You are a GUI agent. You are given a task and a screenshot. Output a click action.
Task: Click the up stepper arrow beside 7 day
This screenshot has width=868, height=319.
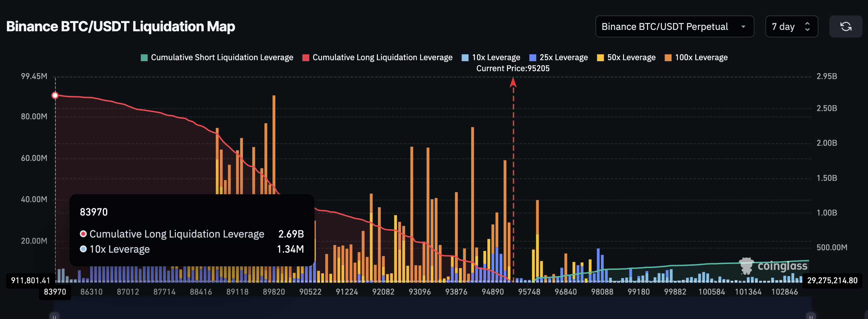coord(808,23)
